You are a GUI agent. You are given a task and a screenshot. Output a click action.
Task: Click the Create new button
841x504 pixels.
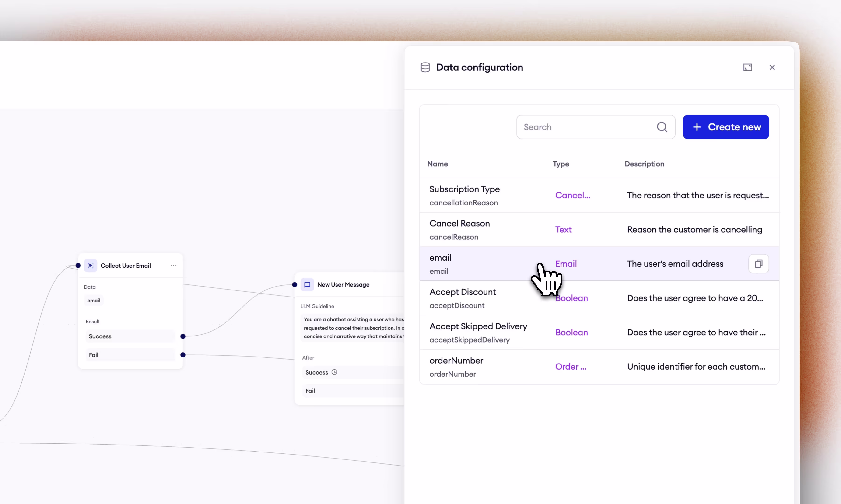pyautogui.click(x=725, y=127)
